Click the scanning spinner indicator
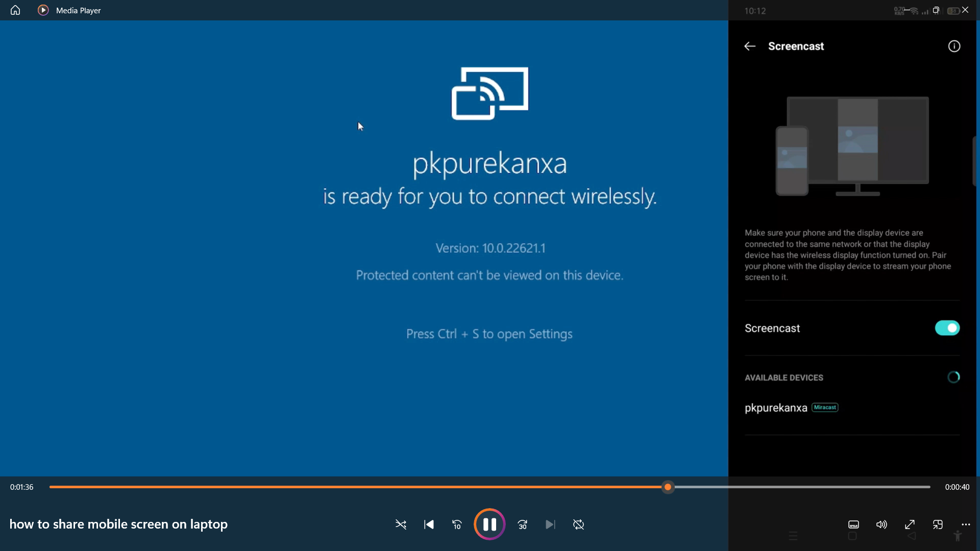The height and width of the screenshot is (551, 980). tap(953, 377)
